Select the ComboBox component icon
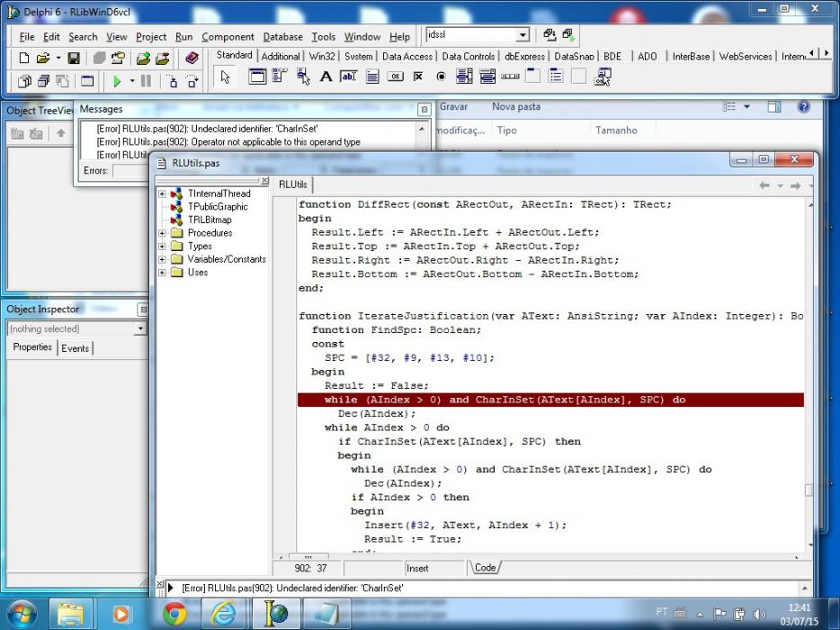Viewport: 840px width, 630px height. click(x=487, y=76)
